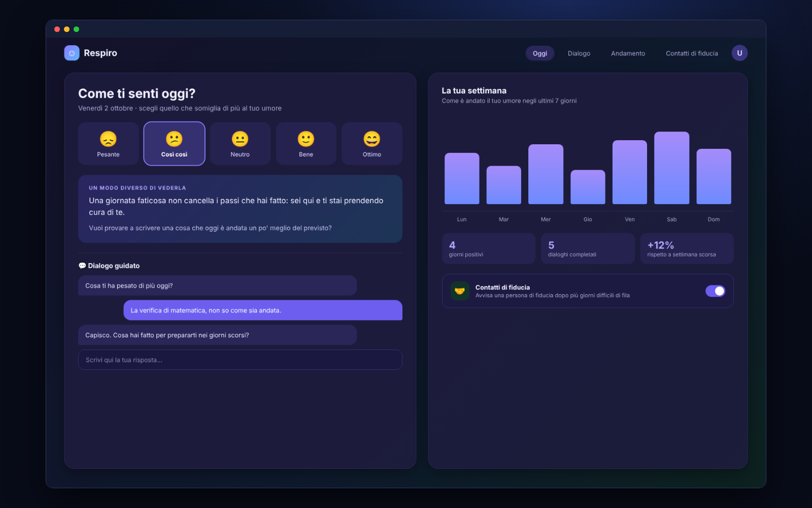The height and width of the screenshot is (508, 812).
Task: Click the 'La tua settimana' heading
Action: 474,90
